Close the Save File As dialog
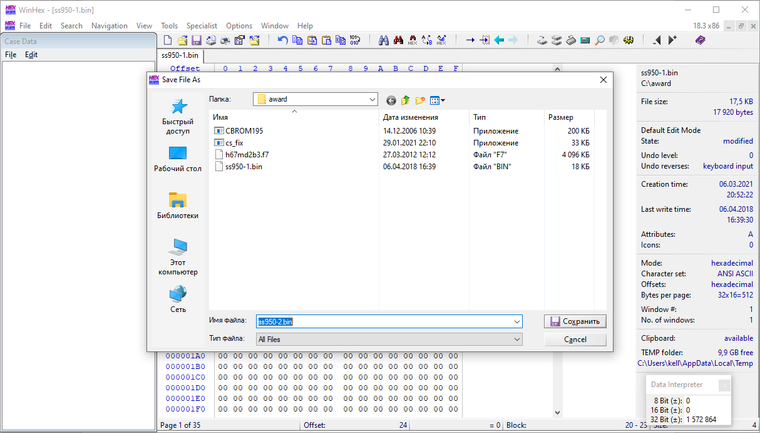The height and width of the screenshot is (433, 760). pos(603,80)
